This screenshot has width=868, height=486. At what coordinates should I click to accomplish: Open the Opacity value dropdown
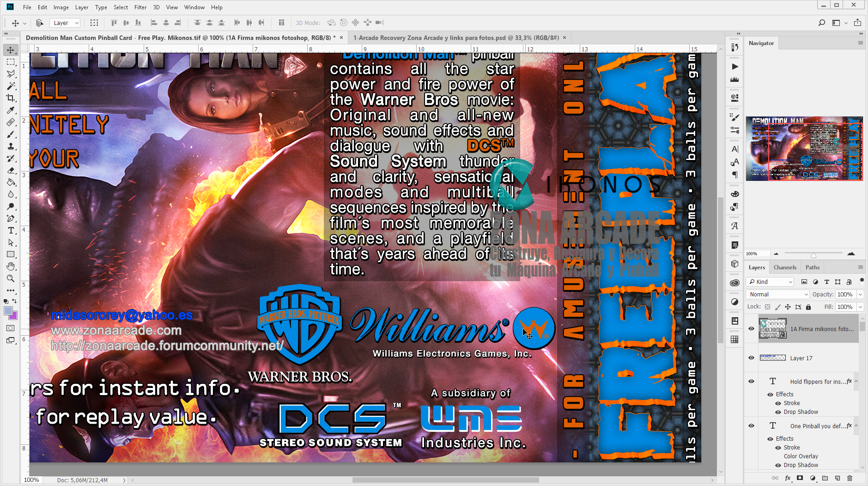860,294
